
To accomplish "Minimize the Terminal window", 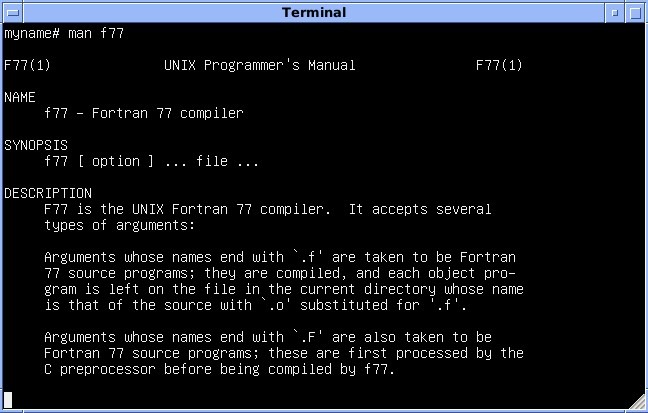I will pyautogui.click(x=614, y=12).
